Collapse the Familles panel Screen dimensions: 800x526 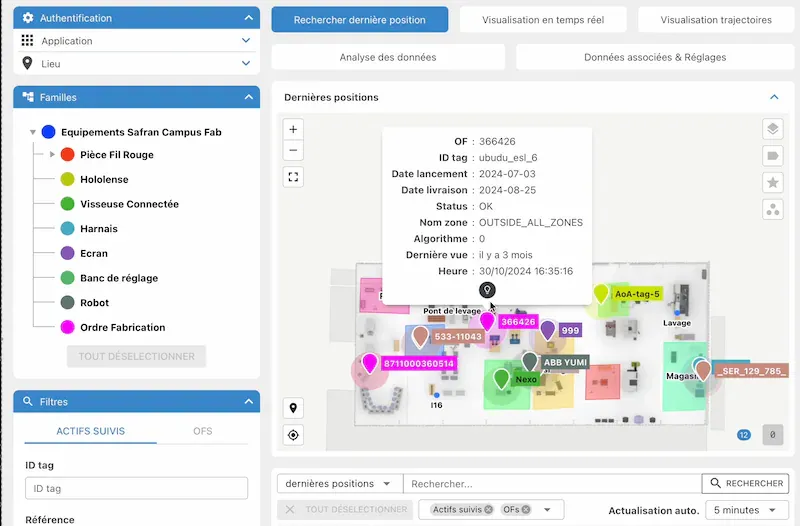coord(248,97)
